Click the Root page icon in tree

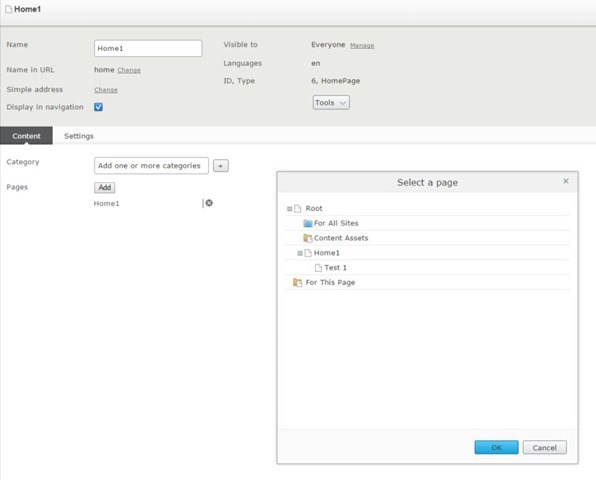[298, 208]
